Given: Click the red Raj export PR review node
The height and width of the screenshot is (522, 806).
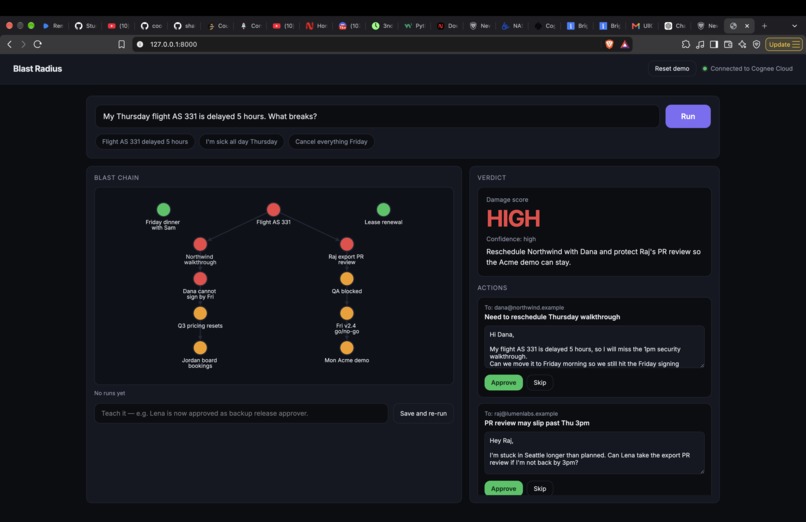Looking at the screenshot, I should point(347,244).
